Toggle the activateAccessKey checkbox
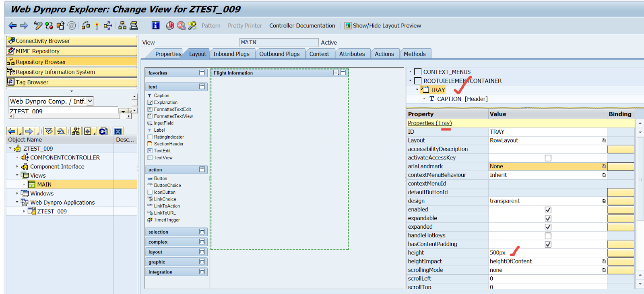 [x=548, y=158]
